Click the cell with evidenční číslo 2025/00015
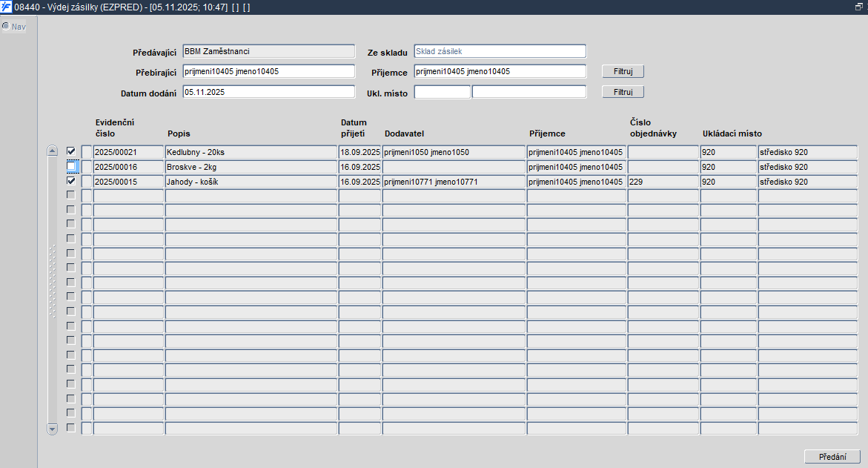Screen dimensions: 868x468 128,182
